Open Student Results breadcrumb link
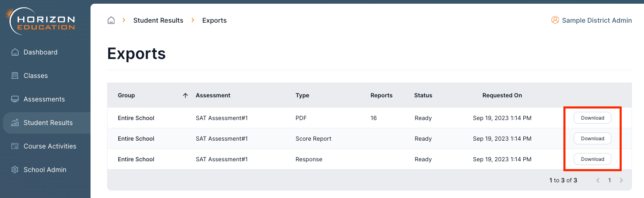644x198 pixels. (x=158, y=20)
